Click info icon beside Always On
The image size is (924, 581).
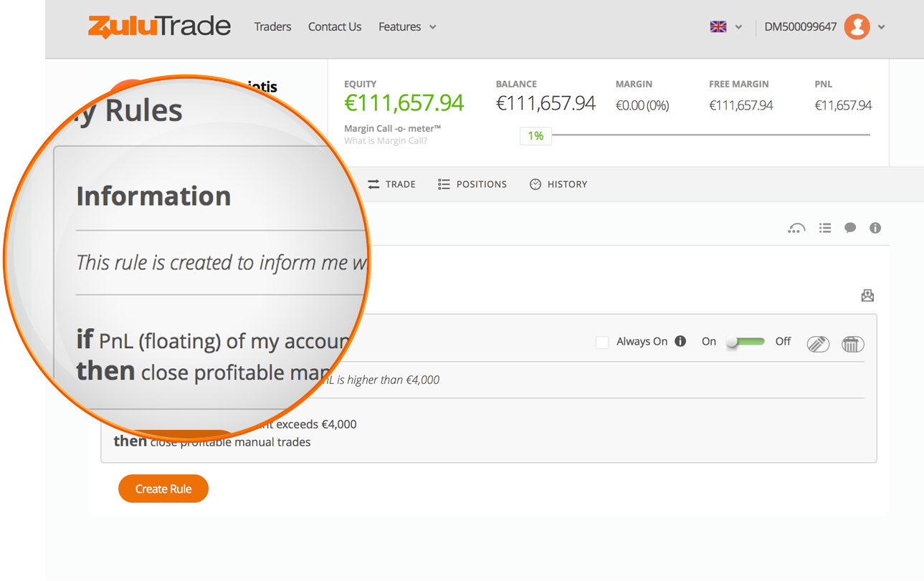tap(680, 341)
